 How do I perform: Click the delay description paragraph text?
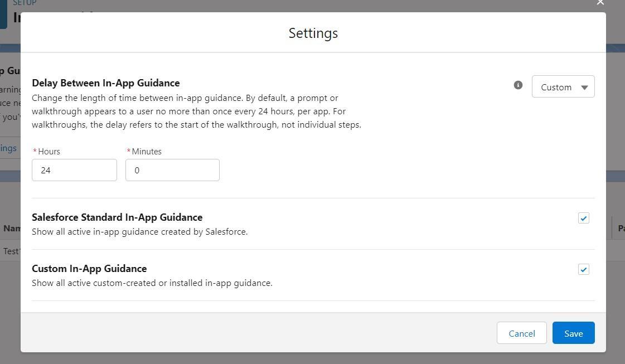pos(196,111)
